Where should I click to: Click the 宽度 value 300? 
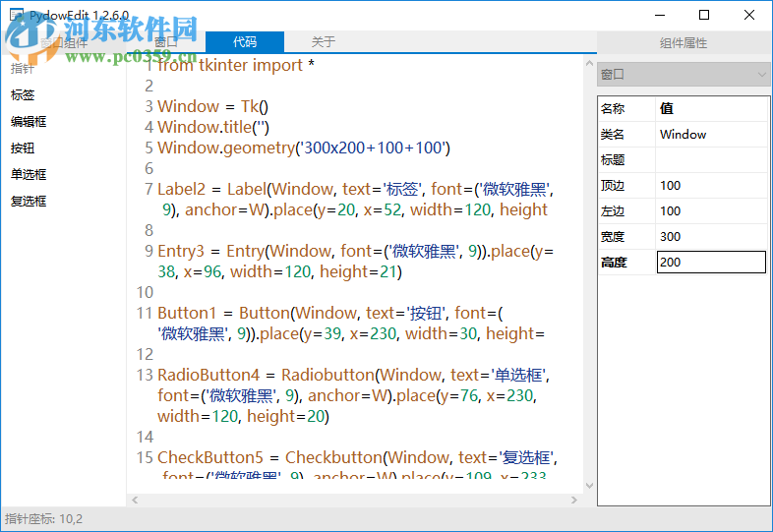pyautogui.click(x=711, y=236)
